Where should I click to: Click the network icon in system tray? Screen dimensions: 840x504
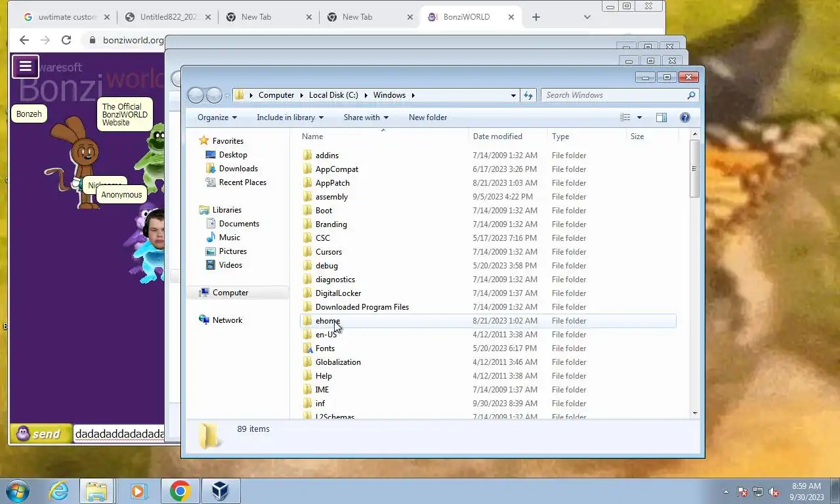(x=758, y=492)
